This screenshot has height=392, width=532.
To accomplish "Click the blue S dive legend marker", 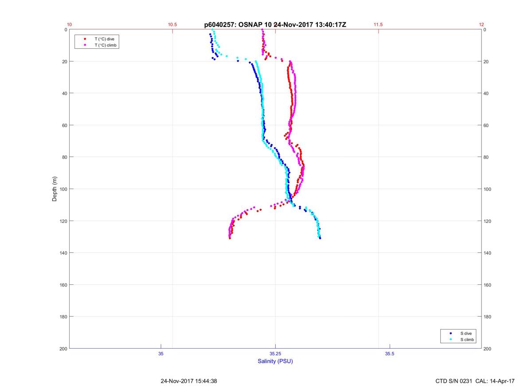I will point(450,333).
